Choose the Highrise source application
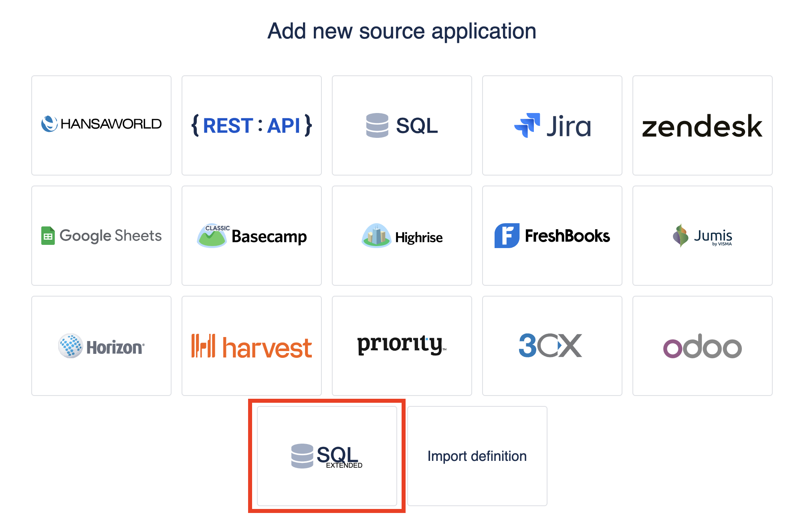This screenshot has width=812, height=529. tap(402, 236)
